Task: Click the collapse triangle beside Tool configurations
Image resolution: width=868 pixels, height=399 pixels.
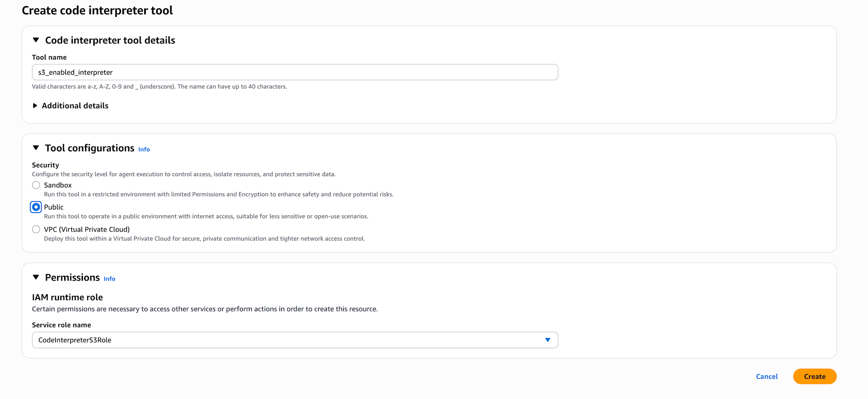Action: [x=36, y=148]
